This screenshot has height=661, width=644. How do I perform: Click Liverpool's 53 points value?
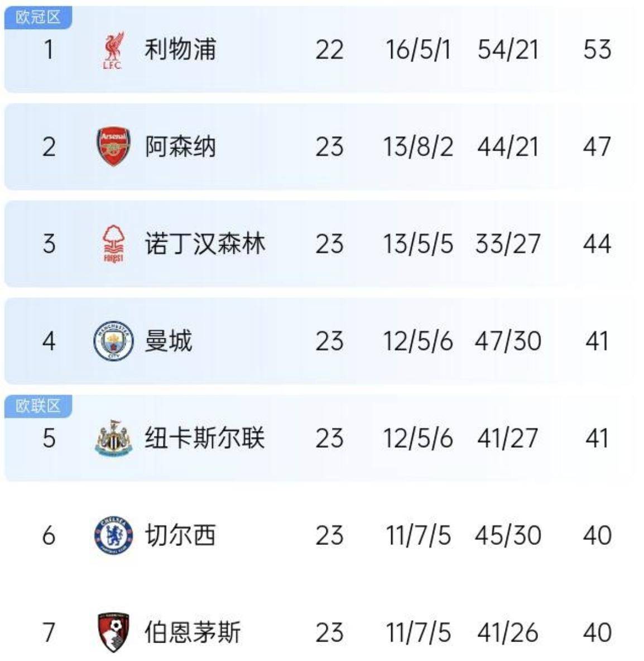click(x=597, y=50)
